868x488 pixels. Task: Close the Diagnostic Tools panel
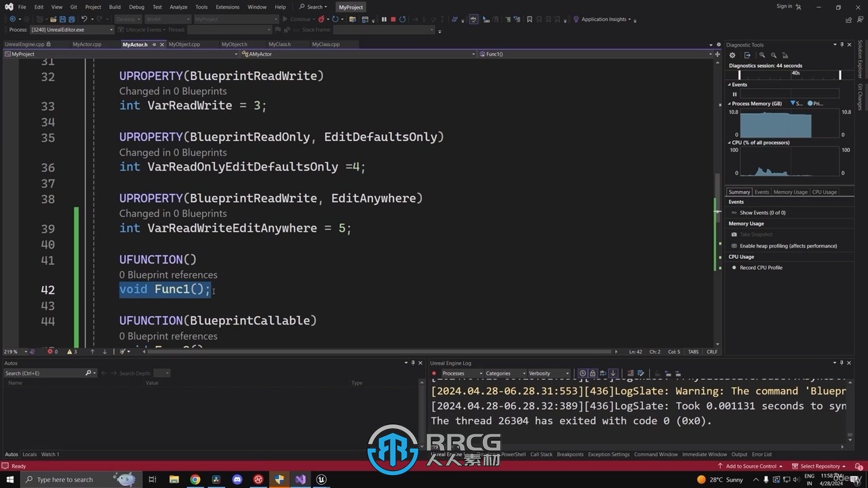[850, 45]
